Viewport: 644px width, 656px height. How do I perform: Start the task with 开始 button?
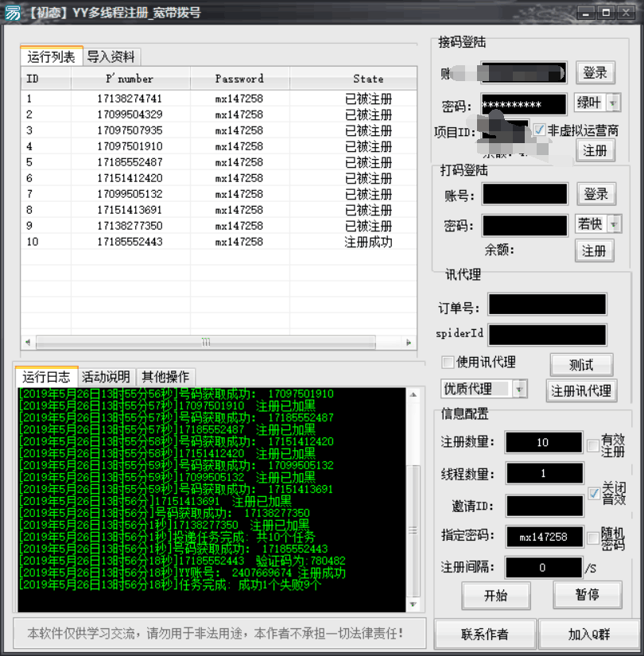click(496, 596)
